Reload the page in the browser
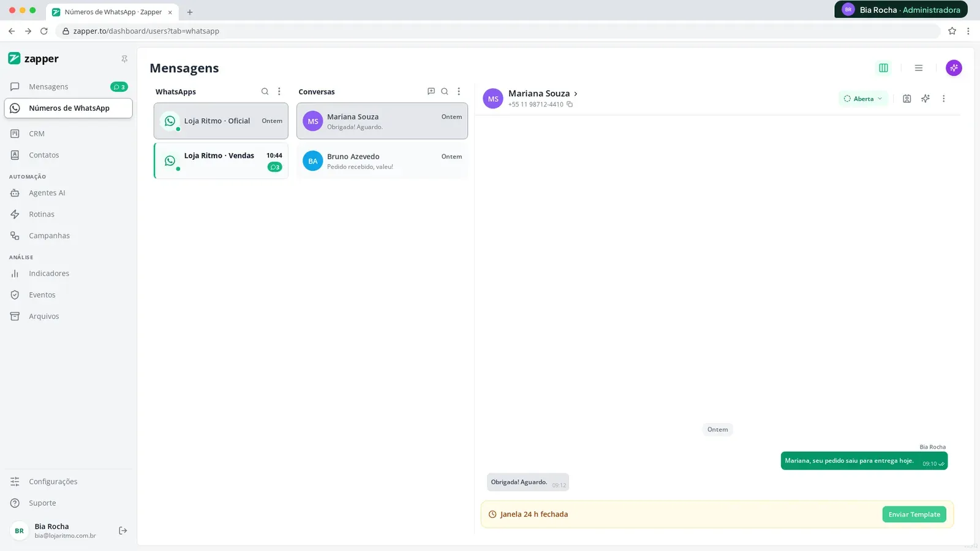Screen dimensions: 980x551 [x=44, y=31]
